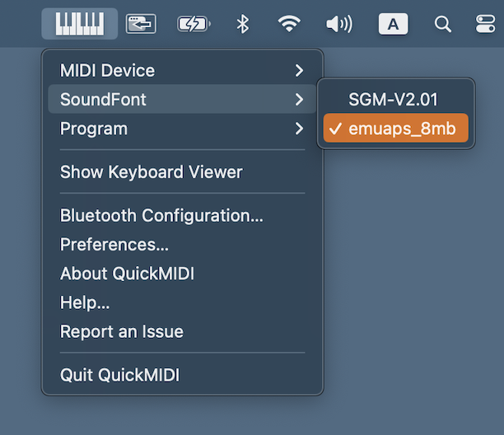Expand the MIDI Device submenu arrow
The width and height of the screenshot is (504, 435).
(299, 71)
